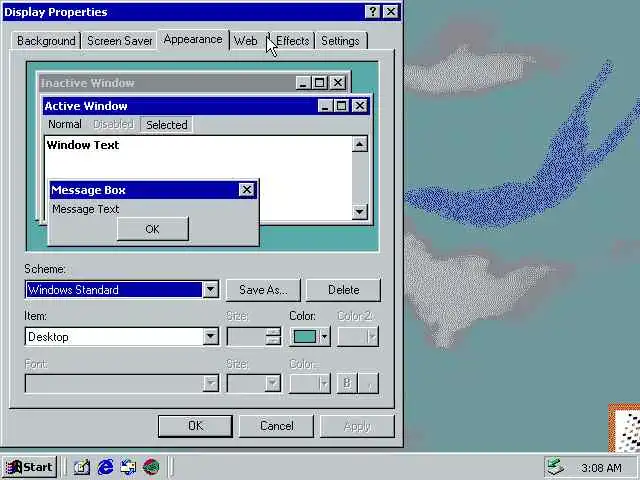Click the Active Window title bar preview
The image size is (640, 480).
180,106
